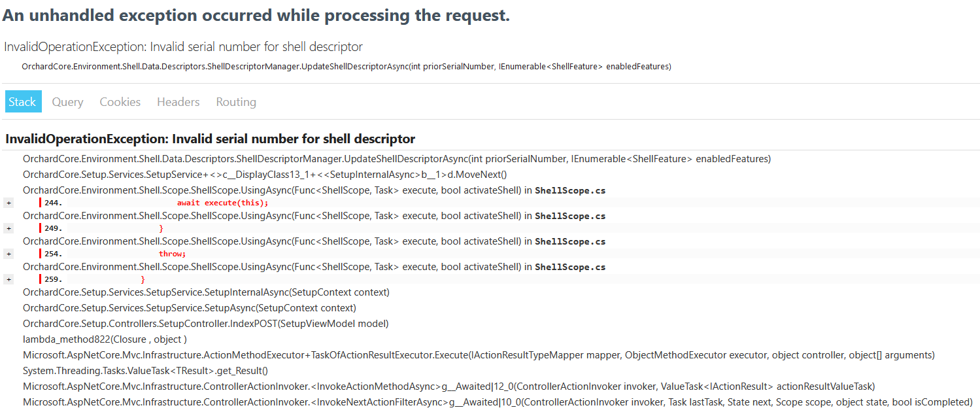The image size is (980, 412).
Task: Expand the stack frame showing line 259
Action: (8, 279)
